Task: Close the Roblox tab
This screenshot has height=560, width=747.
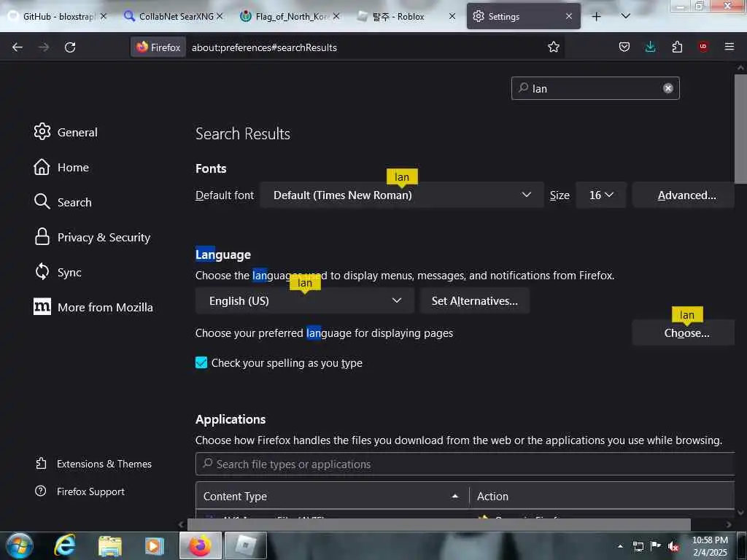Action: 452,17
